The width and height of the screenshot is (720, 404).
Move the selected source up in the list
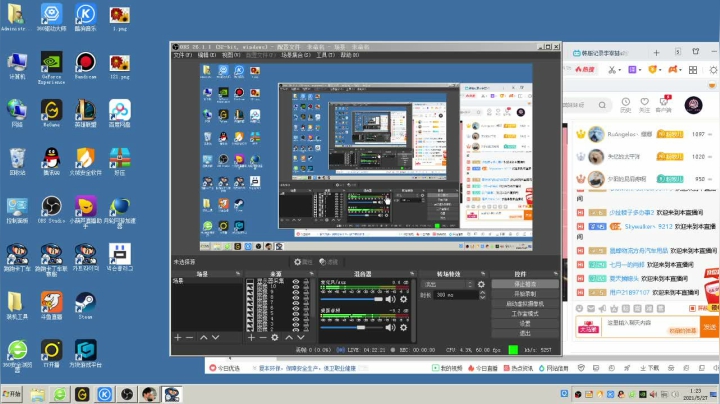pyautogui.click(x=289, y=337)
